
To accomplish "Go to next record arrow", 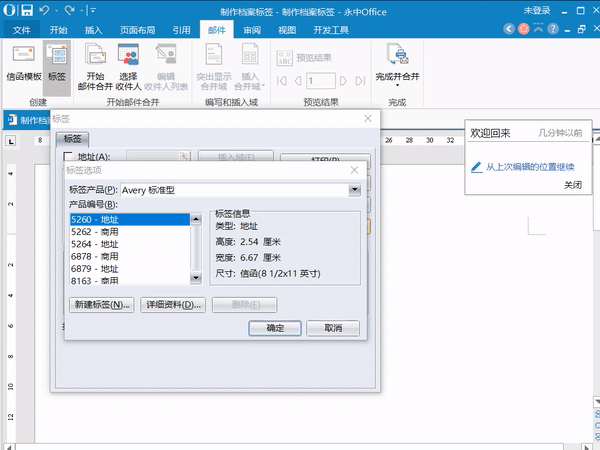I will (343, 81).
